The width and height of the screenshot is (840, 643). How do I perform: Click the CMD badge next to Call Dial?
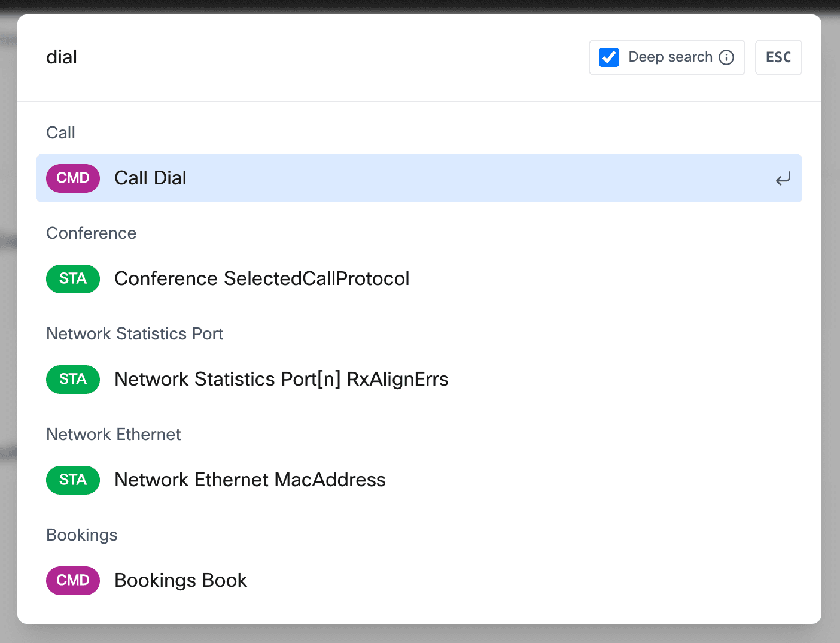pyautogui.click(x=72, y=178)
